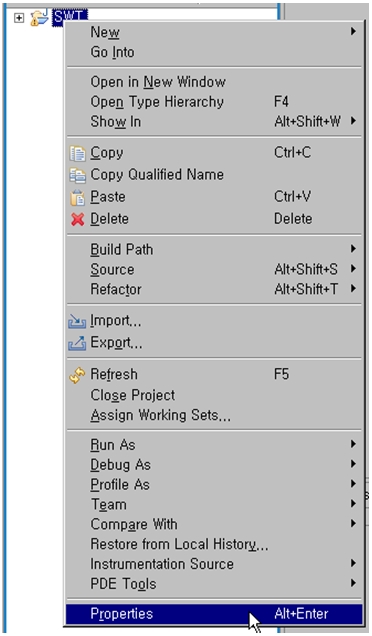The width and height of the screenshot is (372, 636).
Task: Click the Paste clipboard icon
Action: 77,198
